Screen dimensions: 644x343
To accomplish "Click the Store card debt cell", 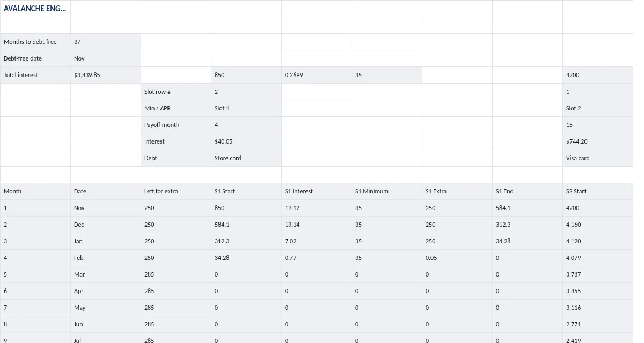I will coord(246,158).
